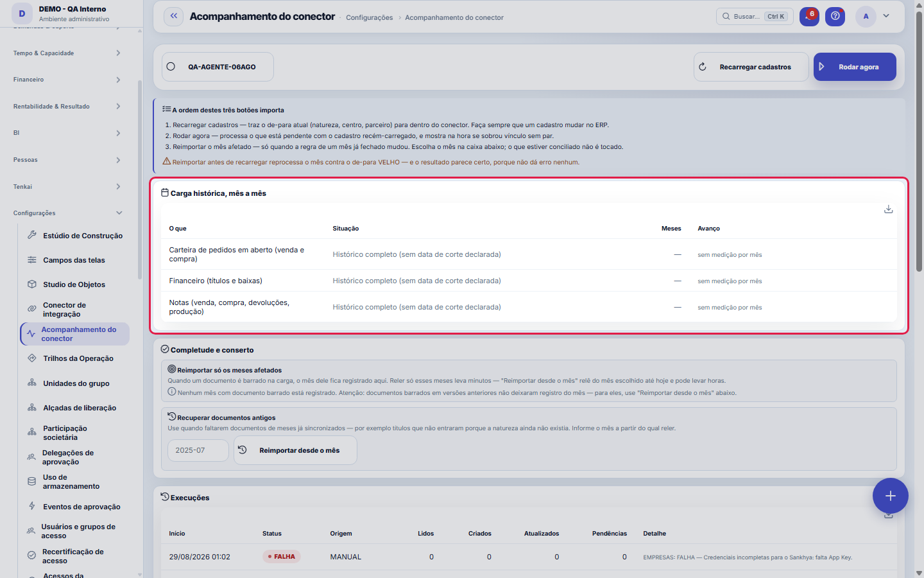Open Recertificação de acesso check icon

[31, 556]
